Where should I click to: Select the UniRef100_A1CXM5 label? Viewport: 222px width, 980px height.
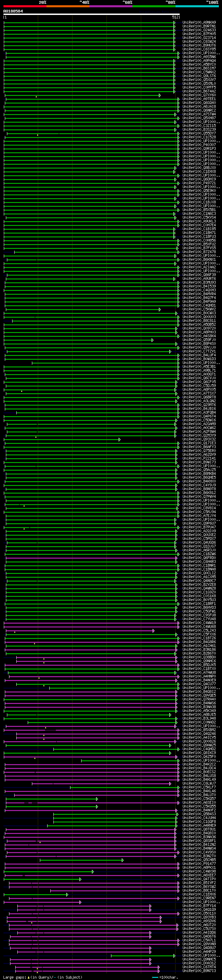coord(199,577)
